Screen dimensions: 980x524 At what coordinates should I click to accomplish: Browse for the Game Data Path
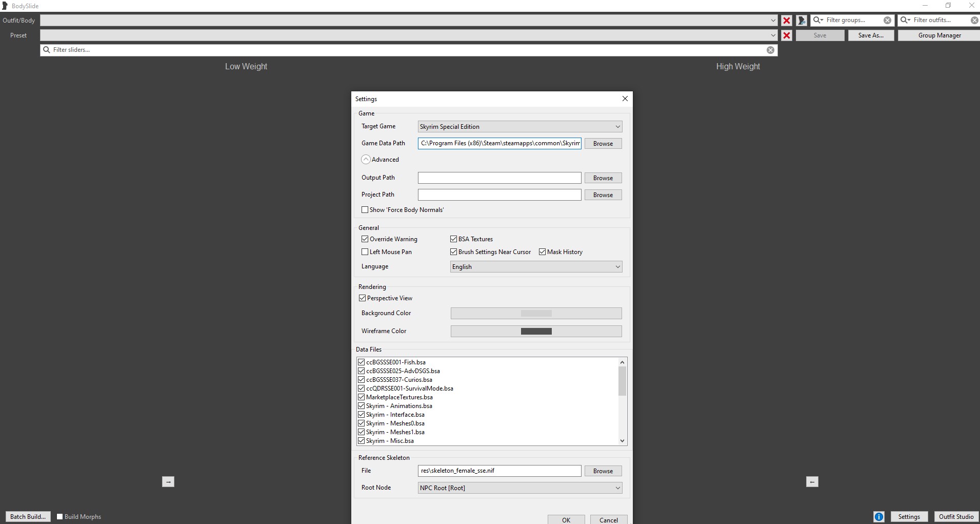(603, 144)
